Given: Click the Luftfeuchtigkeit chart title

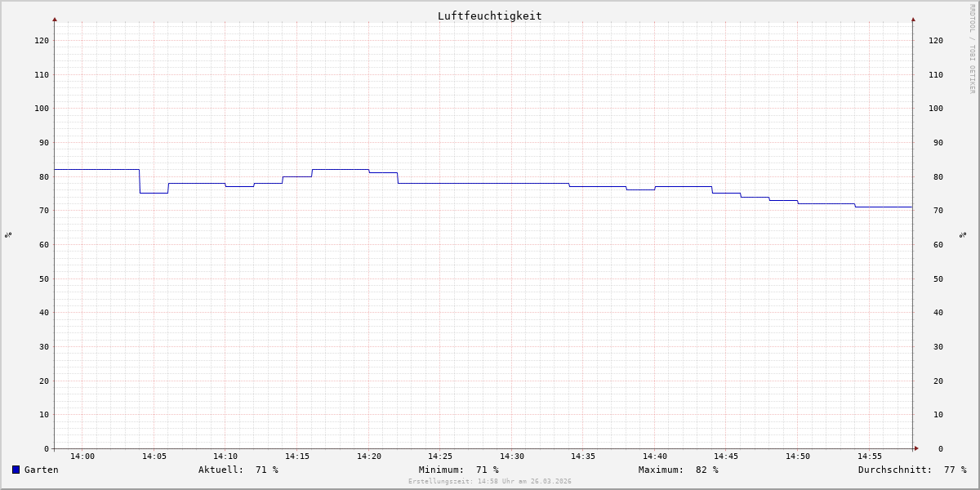Looking at the screenshot, I should pyautogui.click(x=490, y=16).
